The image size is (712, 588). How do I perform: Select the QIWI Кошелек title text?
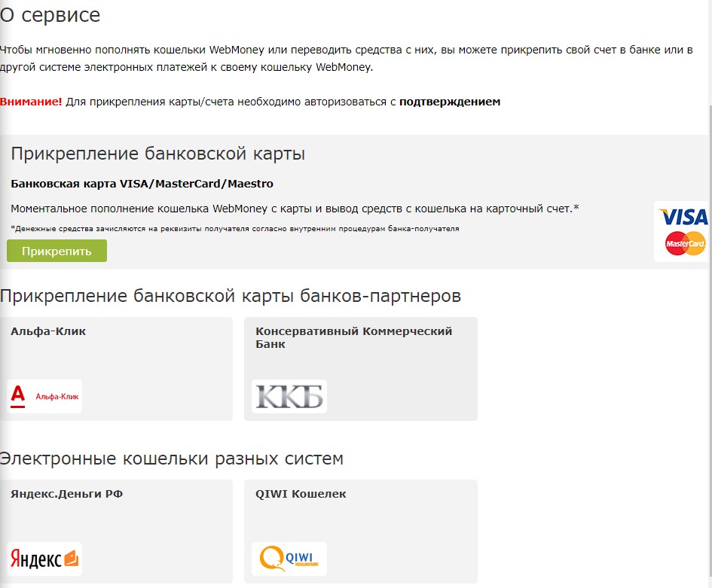pos(301,494)
